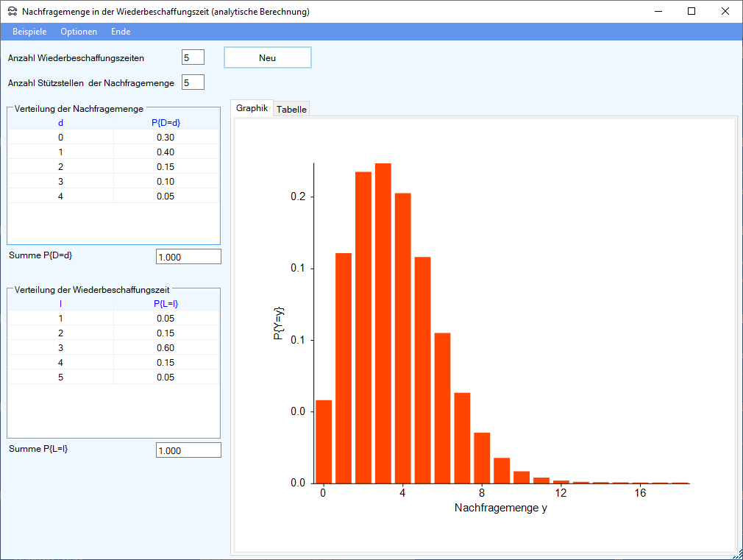Click the Summe P{L=l} field

(x=188, y=450)
